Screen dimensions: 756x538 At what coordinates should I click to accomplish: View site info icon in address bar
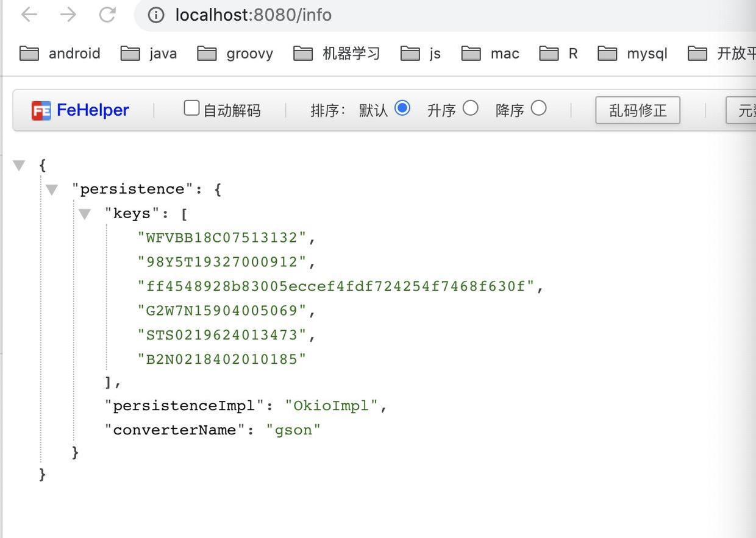[x=156, y=15]
